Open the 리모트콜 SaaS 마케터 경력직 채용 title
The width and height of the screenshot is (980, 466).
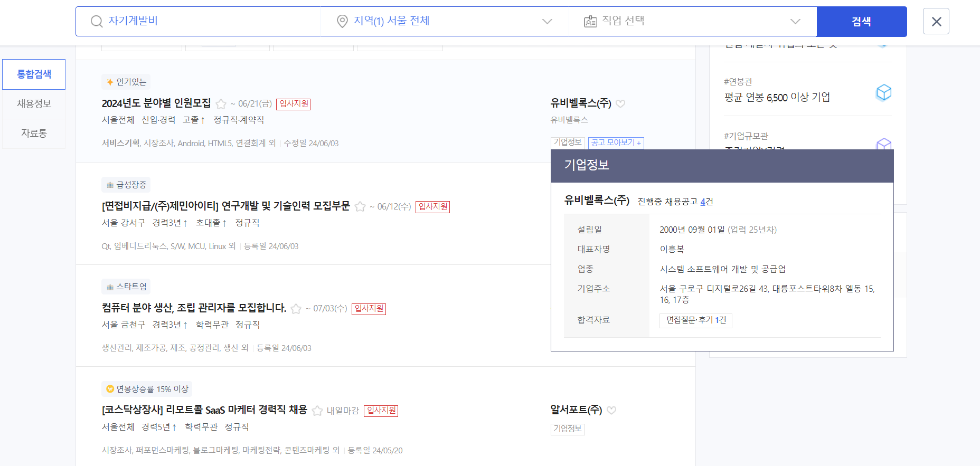coord(205,410)
